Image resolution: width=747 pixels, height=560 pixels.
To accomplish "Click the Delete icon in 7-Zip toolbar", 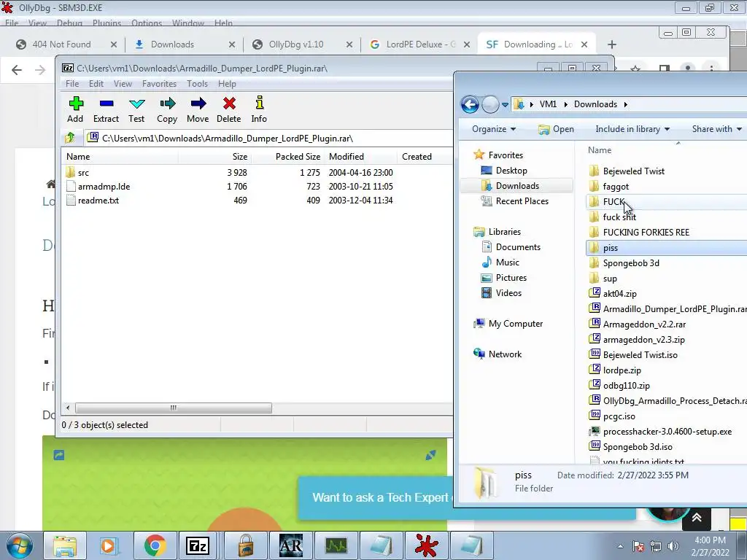I will tap(229, 109).
